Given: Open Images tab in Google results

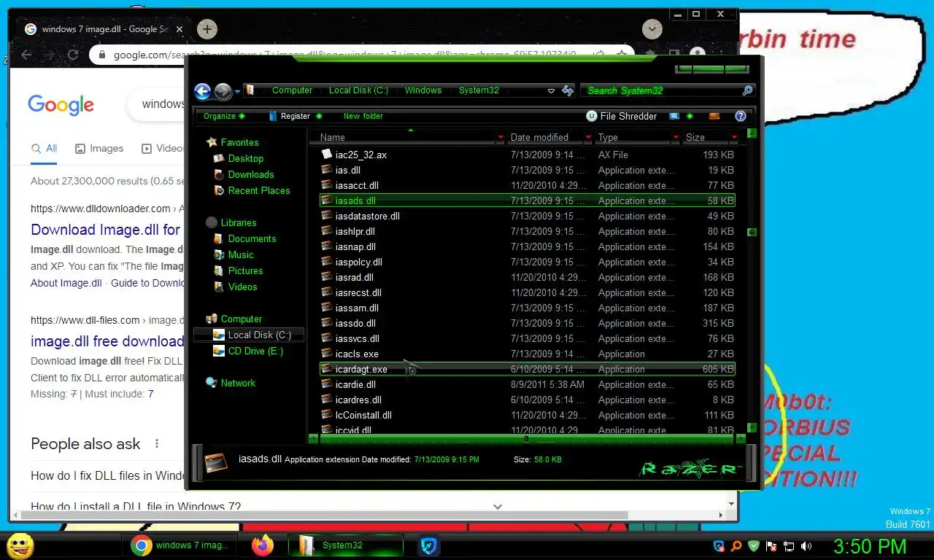Looking at the screenshot, I should [99, 148].
